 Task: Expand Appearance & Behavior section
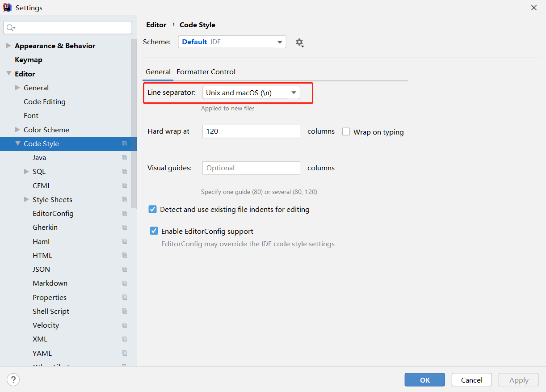pos(8,46)
